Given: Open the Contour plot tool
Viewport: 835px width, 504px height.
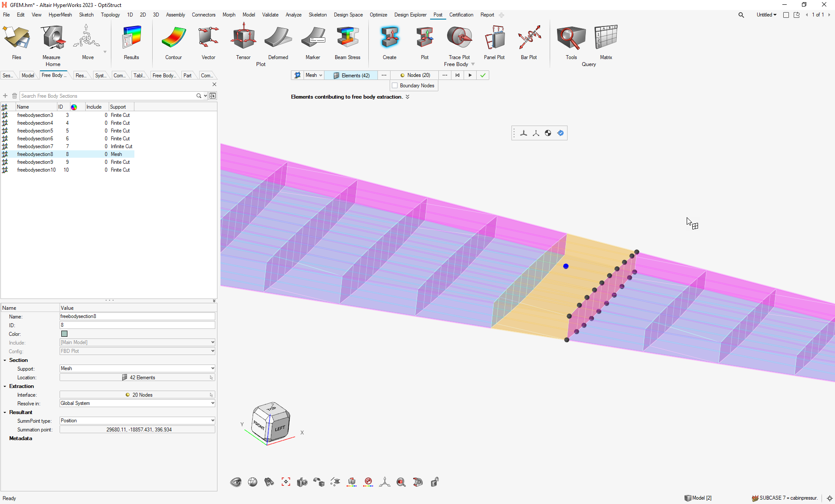Looking at the screenshot, I should pyautogui.click(x=174, y=42).
